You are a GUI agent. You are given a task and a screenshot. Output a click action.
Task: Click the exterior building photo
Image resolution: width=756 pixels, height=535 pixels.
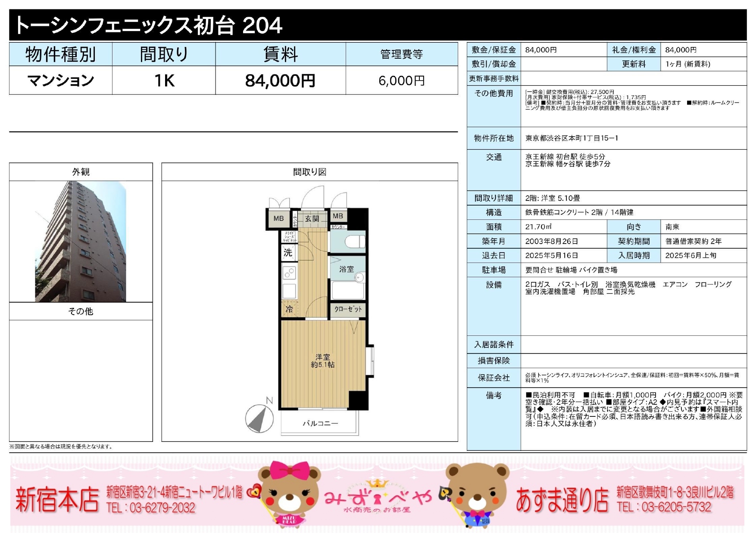pos(81,241)
